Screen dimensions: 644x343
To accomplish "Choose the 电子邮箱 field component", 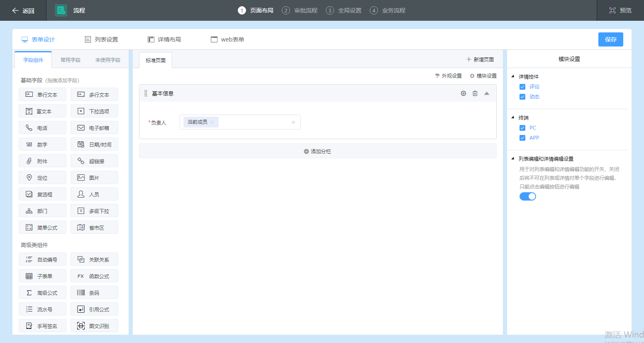I will tap(94, 128).
